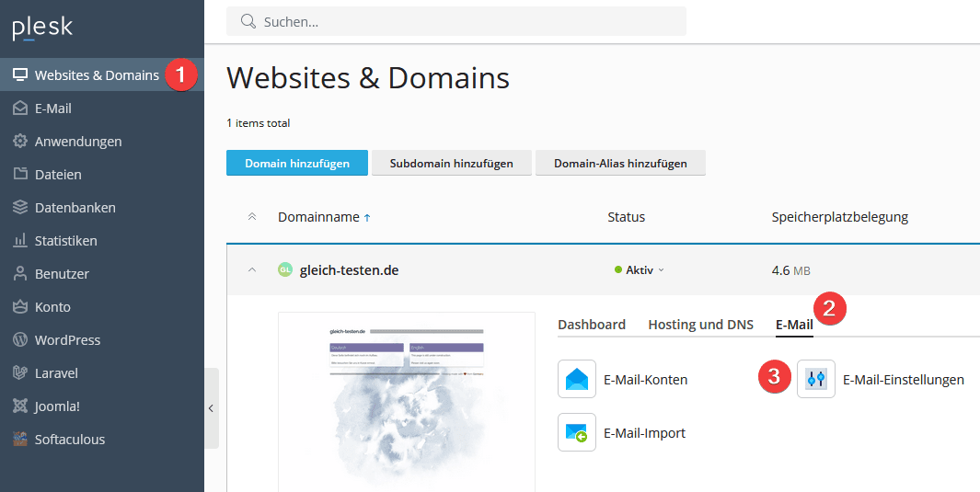Click the gleich-testen.de domain favicon
Image resolution: width=980 pixels, height=492 pixels.
[x=285, y=270]
